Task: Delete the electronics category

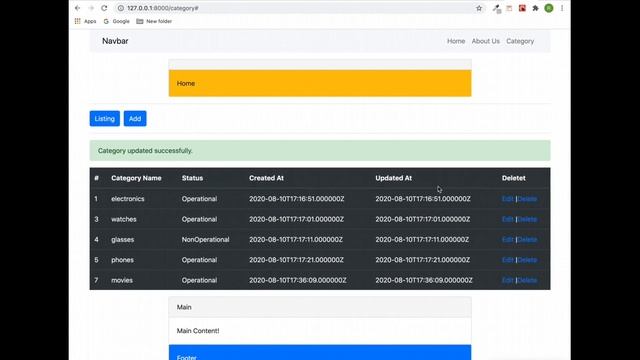Action: pyautogui.click(x=527, y=199)
